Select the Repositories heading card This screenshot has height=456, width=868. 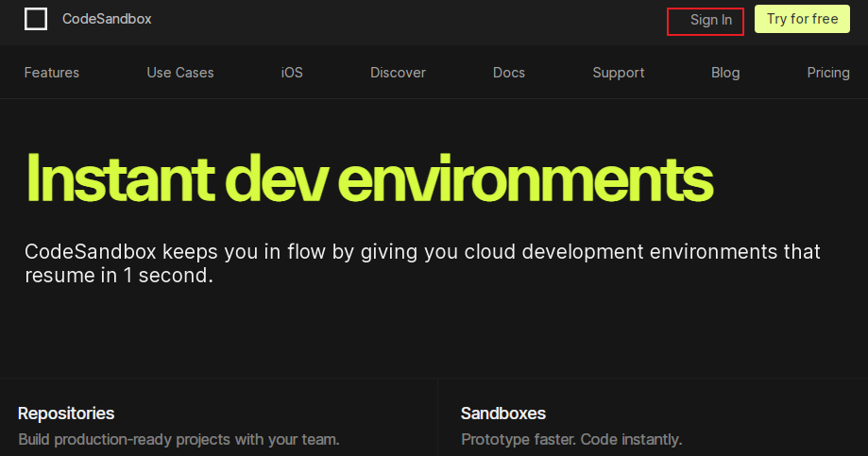click(66, 414)
